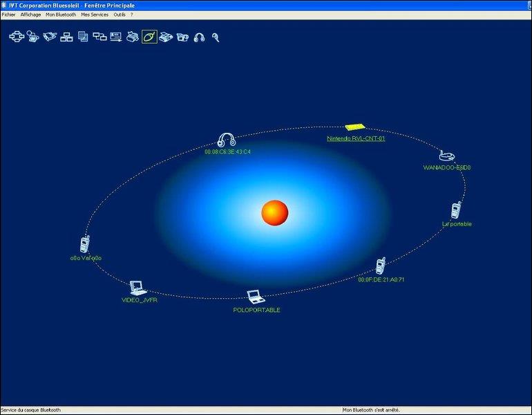
Task: Click the Dial-up Networking service icon
Action: (x=33, y=37)
